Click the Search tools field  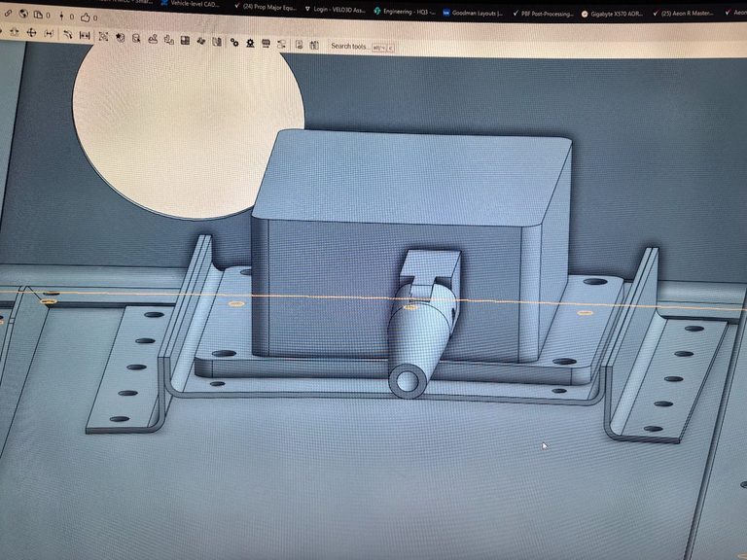(x=352, y=46)
